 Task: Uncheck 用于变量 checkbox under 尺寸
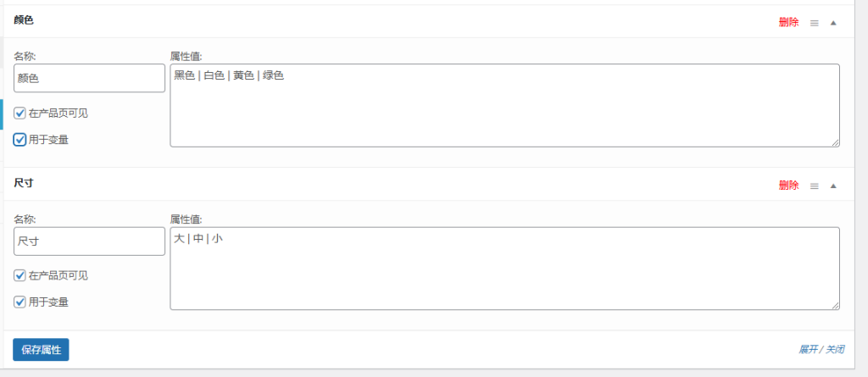pyautogui.click(x=20, y=302)
